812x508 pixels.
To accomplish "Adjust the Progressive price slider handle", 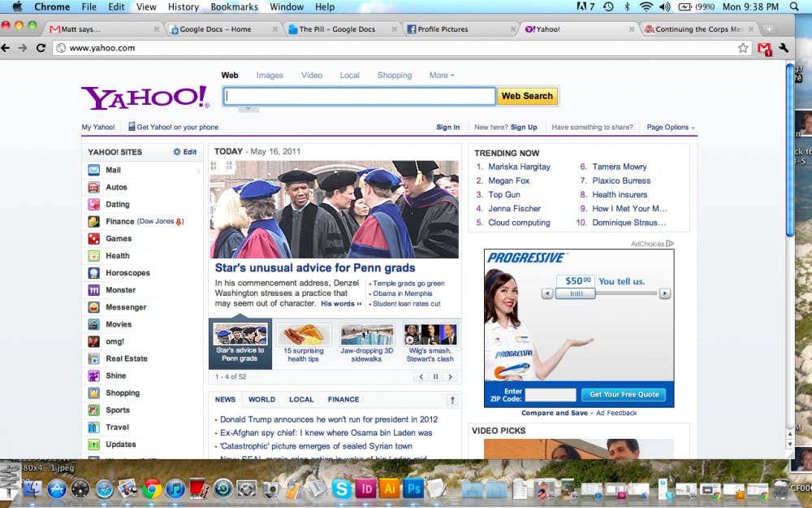I will [x=576, y=293].
